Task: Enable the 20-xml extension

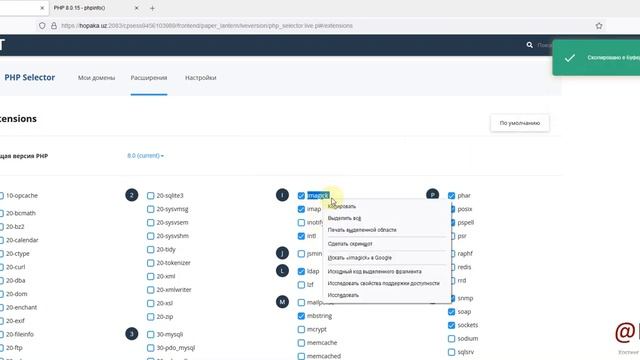Action: pyautogui.click(x=151, y=276)
